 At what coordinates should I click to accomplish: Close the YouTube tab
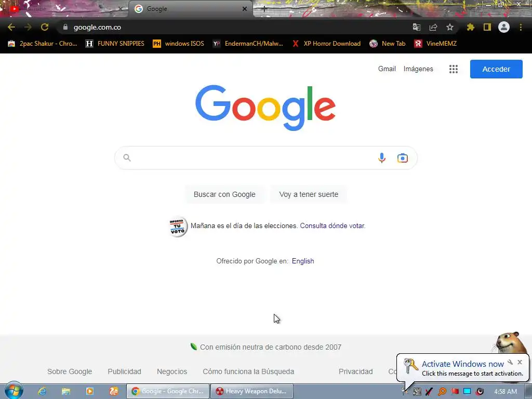pyautogui.click(x=120, y=9)
